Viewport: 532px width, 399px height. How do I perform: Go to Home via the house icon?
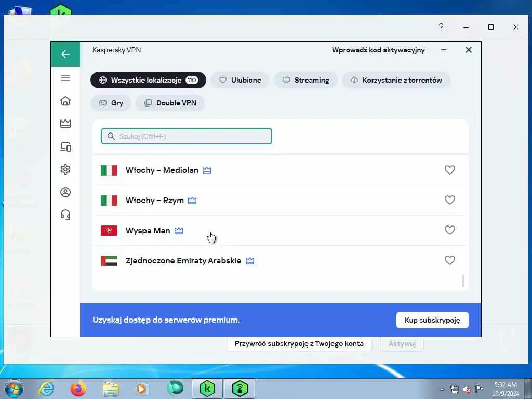(x=65, y=101)
